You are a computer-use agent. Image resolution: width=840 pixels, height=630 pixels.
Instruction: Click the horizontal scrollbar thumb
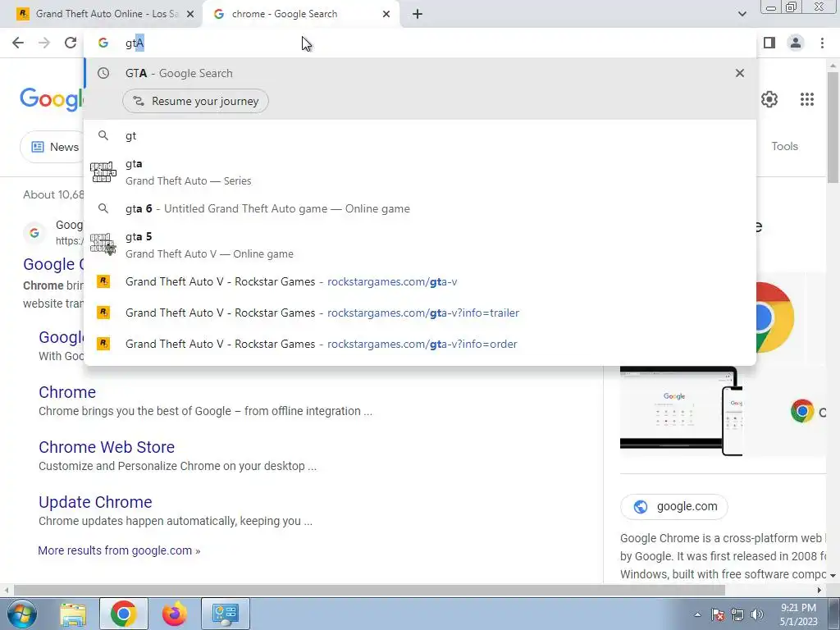pyautogui.click(x=368, y=590)
